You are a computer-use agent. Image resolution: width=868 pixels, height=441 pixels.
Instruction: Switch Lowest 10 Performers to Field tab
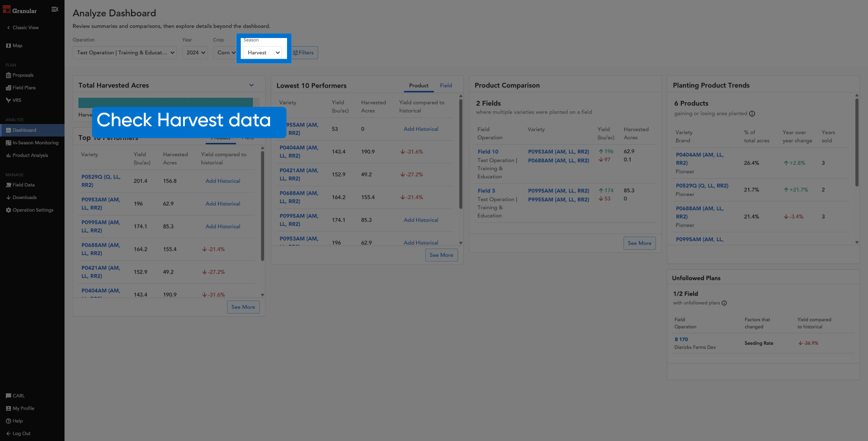click(446, 86)
